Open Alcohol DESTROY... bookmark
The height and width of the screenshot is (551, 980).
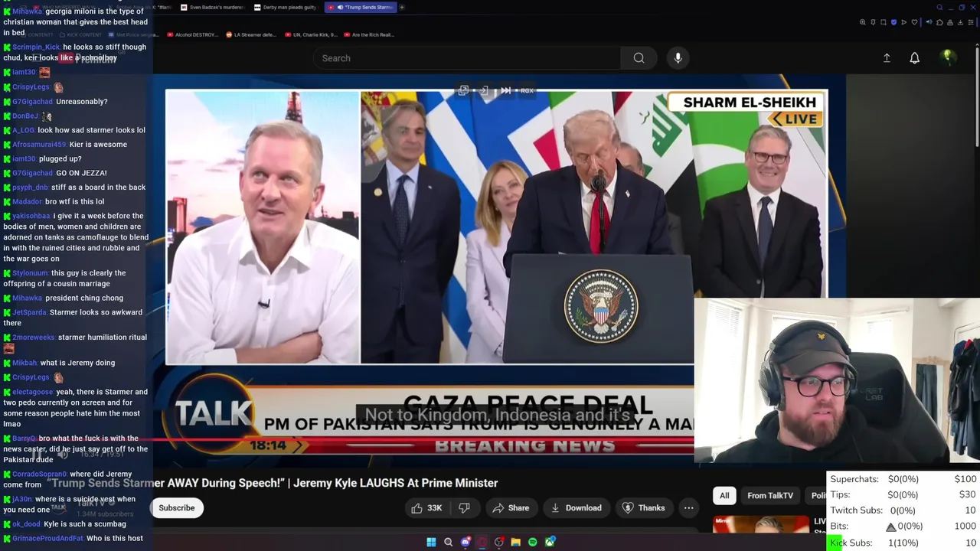193,34
